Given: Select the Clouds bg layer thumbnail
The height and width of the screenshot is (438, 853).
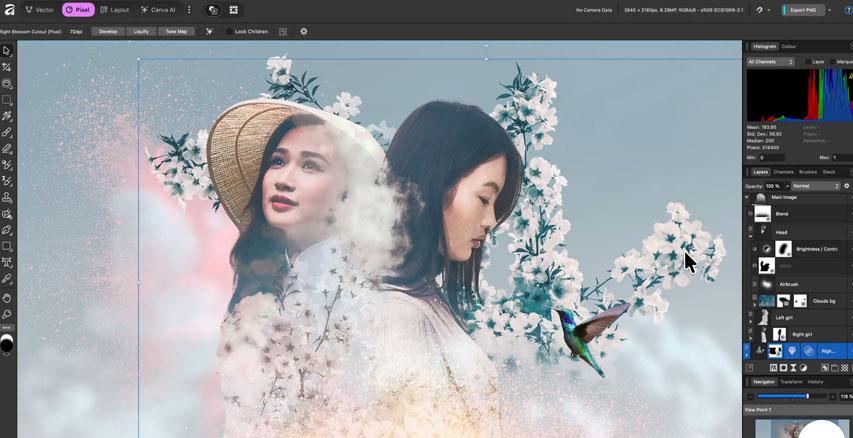Looking at the screenshot, I should pyautogui.click(x=767, y=300).
